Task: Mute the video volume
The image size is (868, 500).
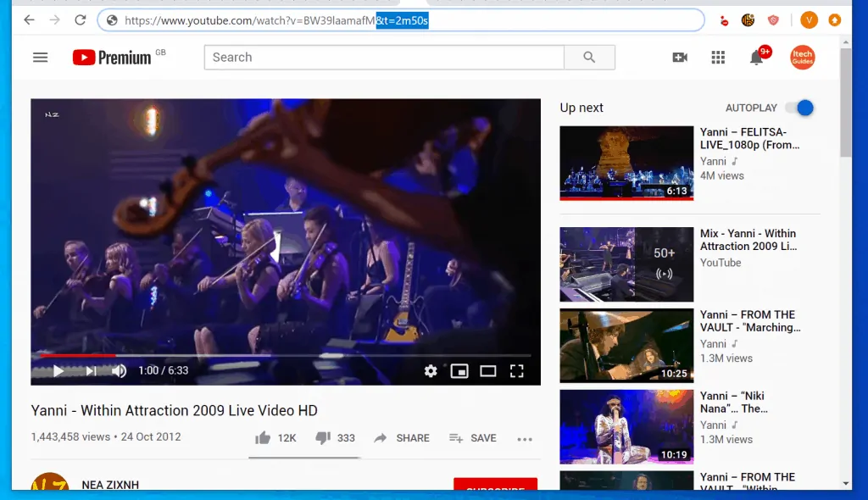Action: [119, 371]
